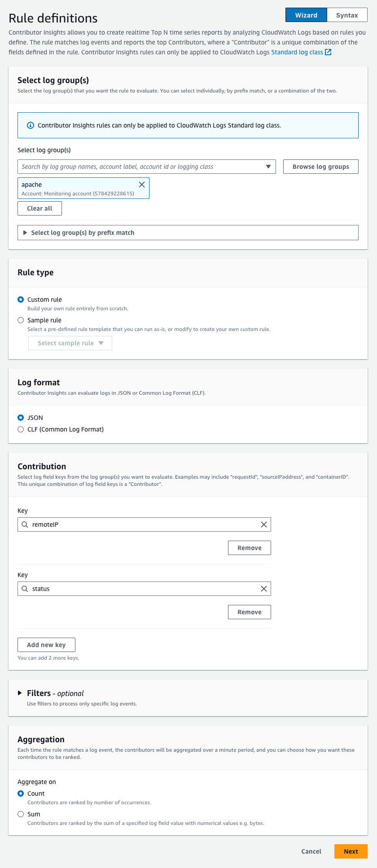Clear the remoteIP key field
This screenshot has width=377, height=868.
(x=264, y=524)
